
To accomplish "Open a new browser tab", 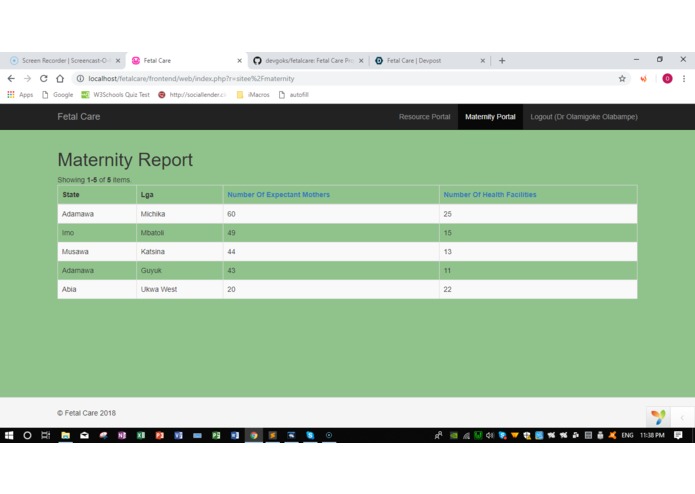I will 502,61.
